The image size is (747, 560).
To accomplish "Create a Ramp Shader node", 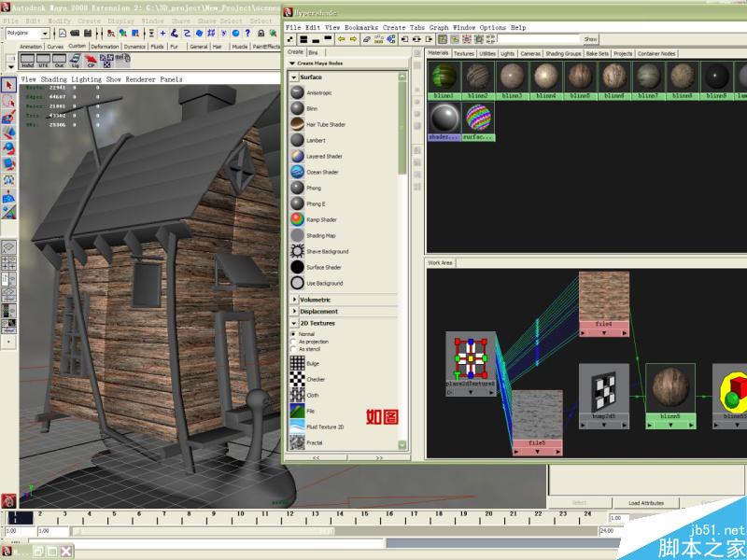I will (x=297, y=219).
